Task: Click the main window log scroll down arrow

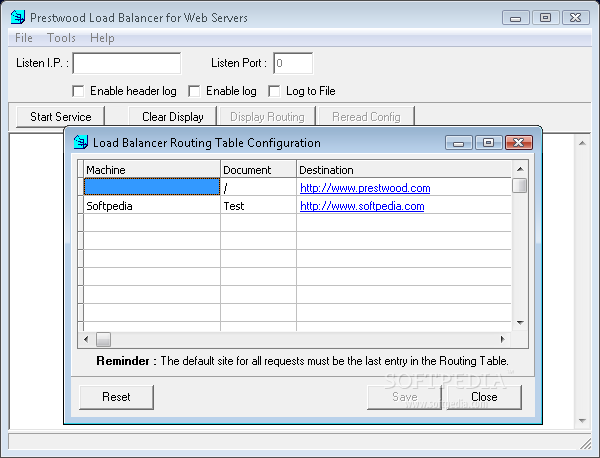Action: point(582,421)
